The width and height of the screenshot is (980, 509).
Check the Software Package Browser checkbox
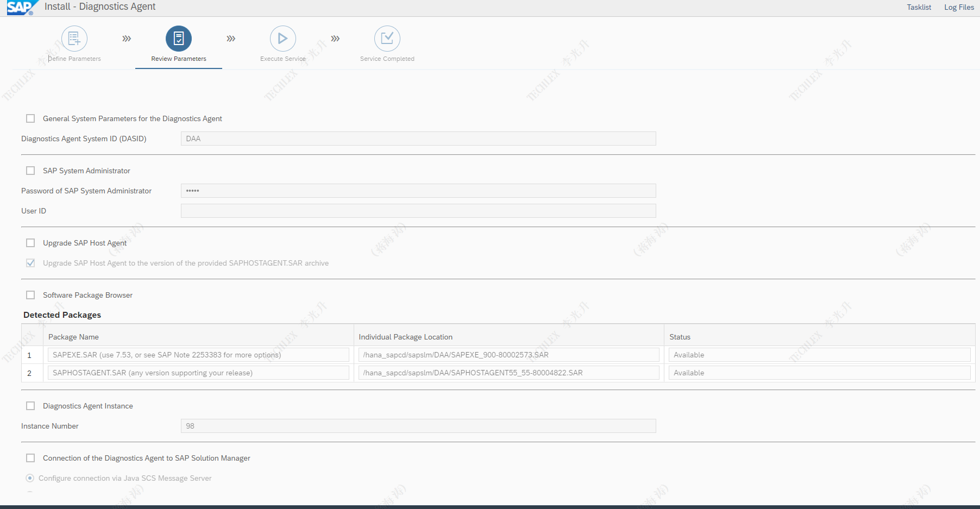pos(30,295)
